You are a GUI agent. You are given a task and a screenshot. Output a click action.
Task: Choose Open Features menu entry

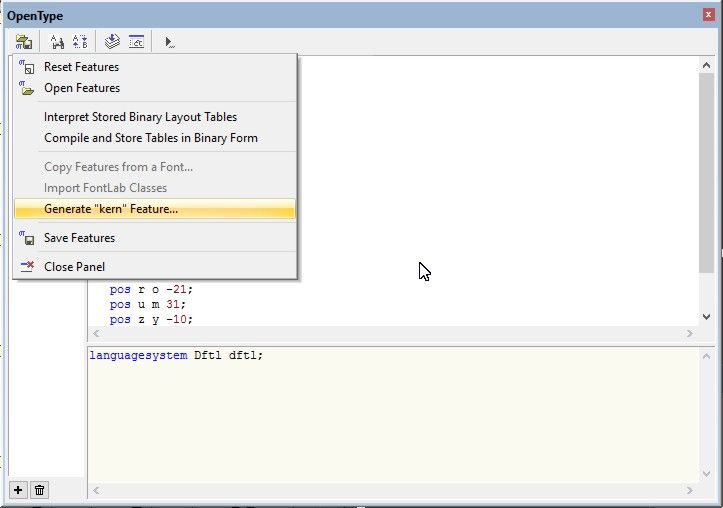point(81,88)
